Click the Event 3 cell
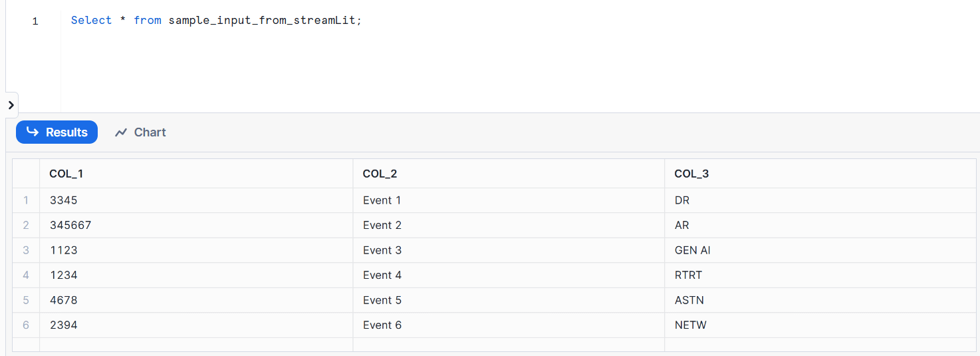The width and height of the screenshot is (980, 356). (382, 250)
